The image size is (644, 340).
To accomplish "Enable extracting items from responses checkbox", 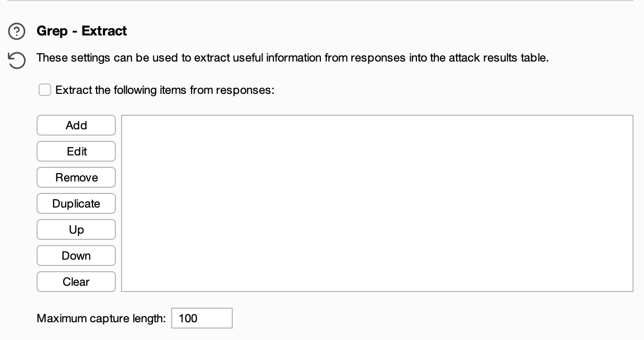I will click(x=45, y=90).
